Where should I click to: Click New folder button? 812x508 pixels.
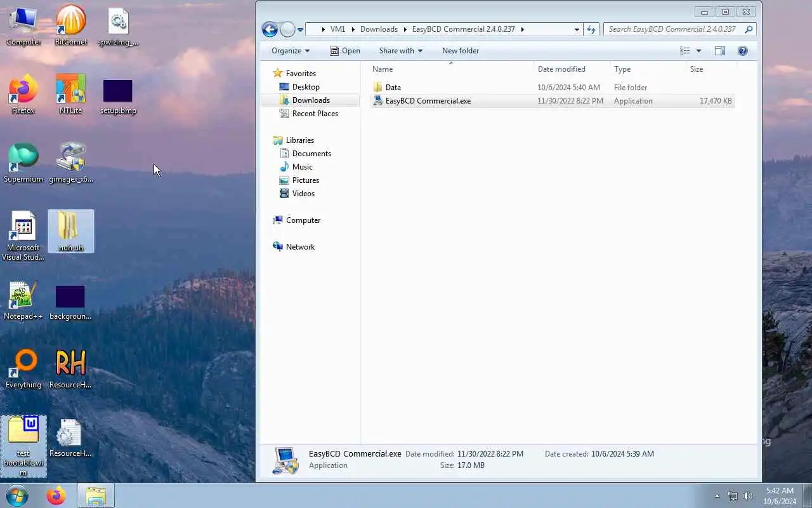[x=461, y=51]
